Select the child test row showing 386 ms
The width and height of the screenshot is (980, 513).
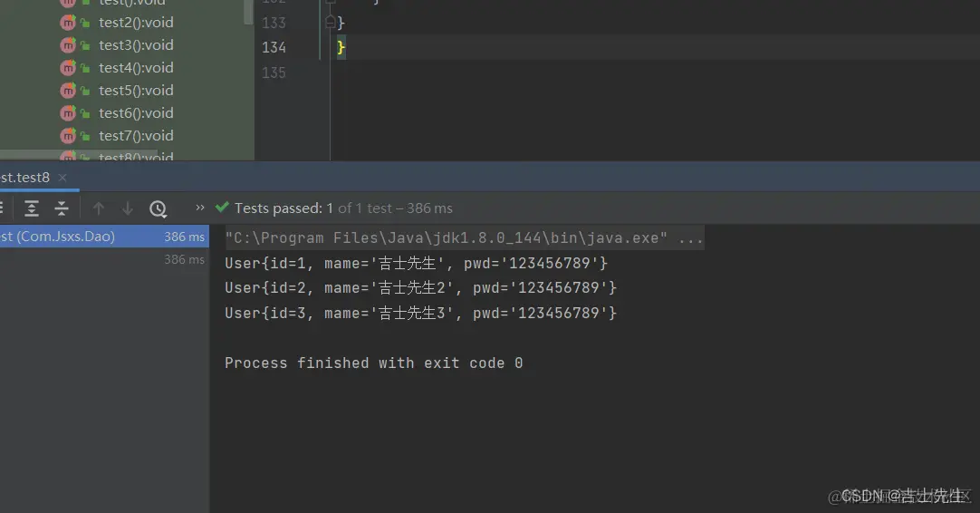[104, 259]
